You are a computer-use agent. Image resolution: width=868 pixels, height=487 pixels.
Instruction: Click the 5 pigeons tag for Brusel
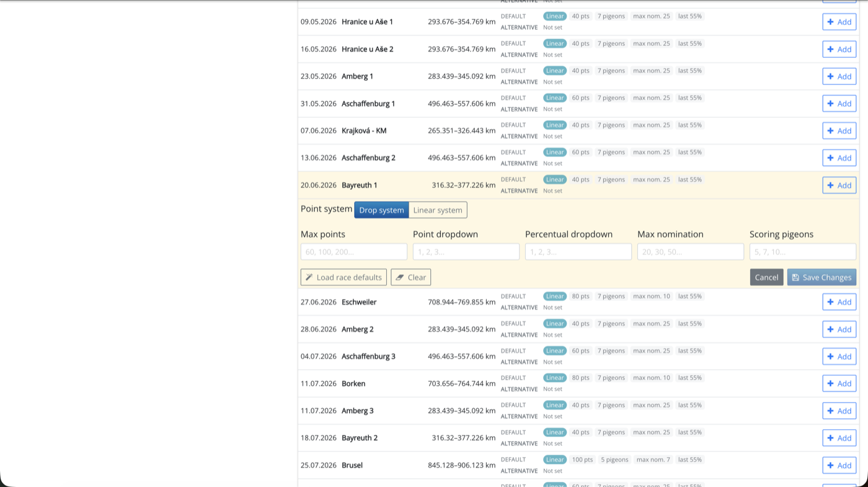click(x=614, y=460)
